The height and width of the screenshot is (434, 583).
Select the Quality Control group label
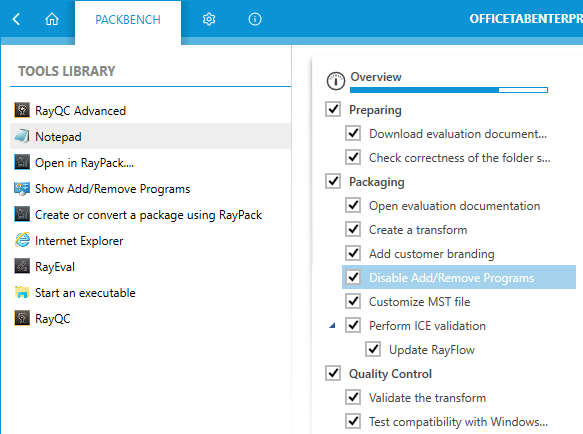[x=390, y=374]
